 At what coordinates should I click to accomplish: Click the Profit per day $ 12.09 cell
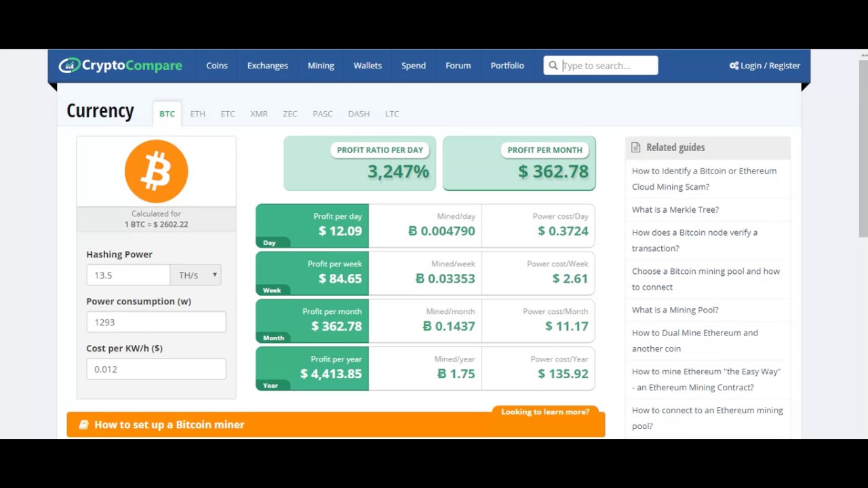pos(312,226)
